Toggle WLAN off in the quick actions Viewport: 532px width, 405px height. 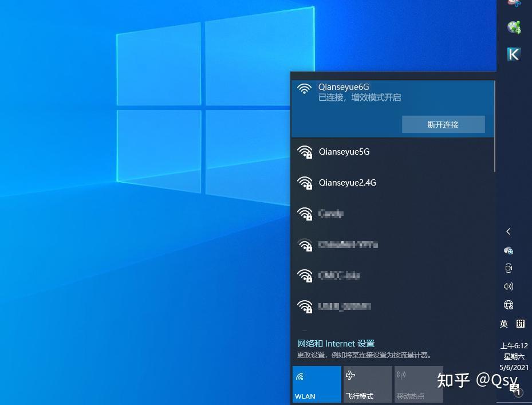[x=317, y=384]
